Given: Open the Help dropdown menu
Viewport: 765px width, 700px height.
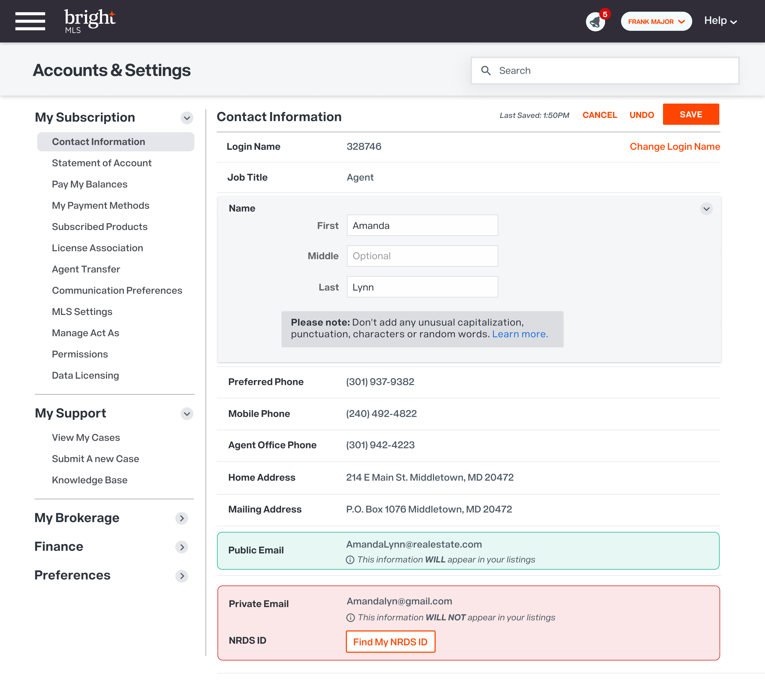Looking at the screenshot, I should tap(720, 21).
